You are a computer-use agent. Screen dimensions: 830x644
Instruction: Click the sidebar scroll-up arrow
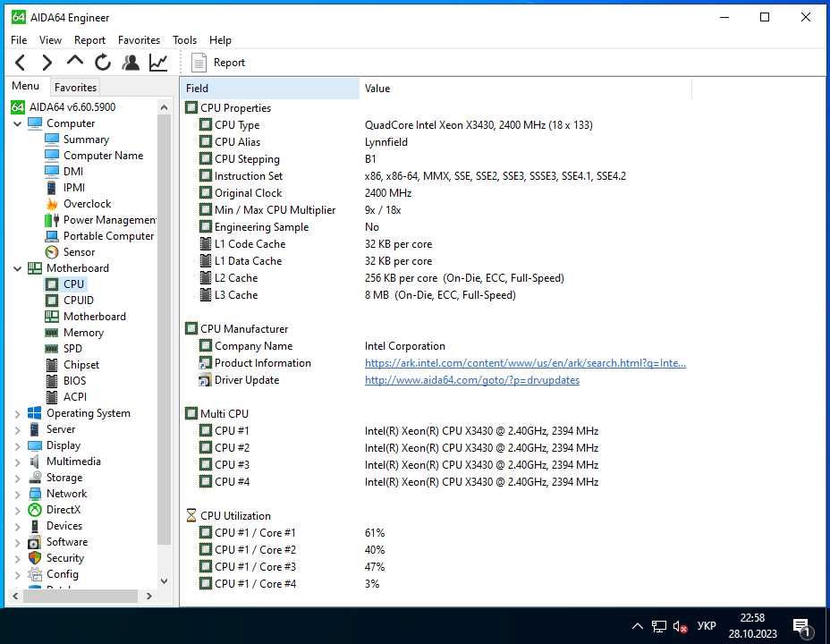(164, 108)
